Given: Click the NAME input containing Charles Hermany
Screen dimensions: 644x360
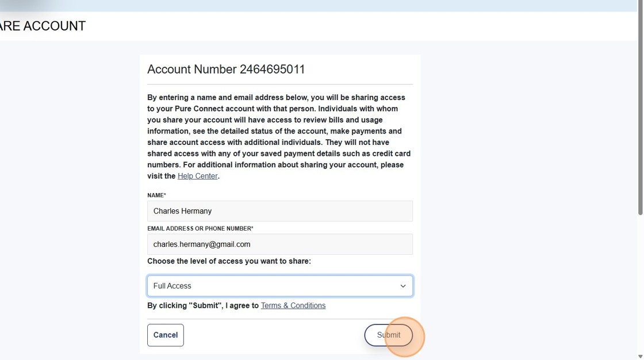Looking at the screenshot, I should [x=280, y=210].
